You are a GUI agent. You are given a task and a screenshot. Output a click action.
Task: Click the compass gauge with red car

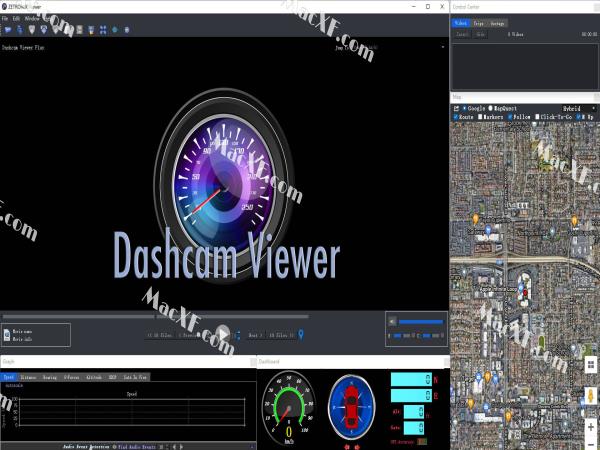(x=351, y=407)
